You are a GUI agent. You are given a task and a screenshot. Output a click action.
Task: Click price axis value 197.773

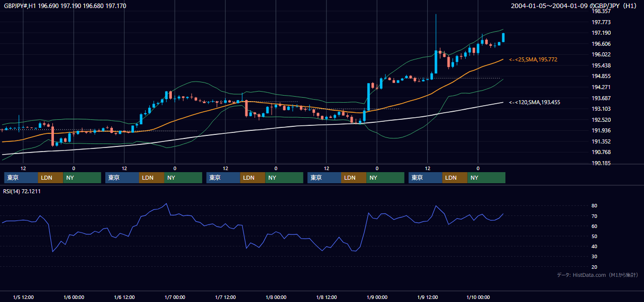(601, 22)
